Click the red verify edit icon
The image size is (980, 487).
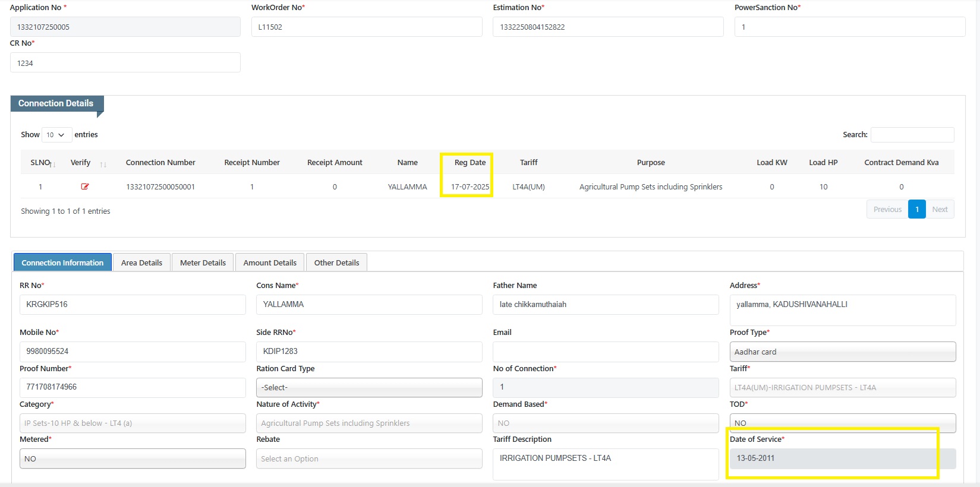pyautogui.click(x=85, y=186)
